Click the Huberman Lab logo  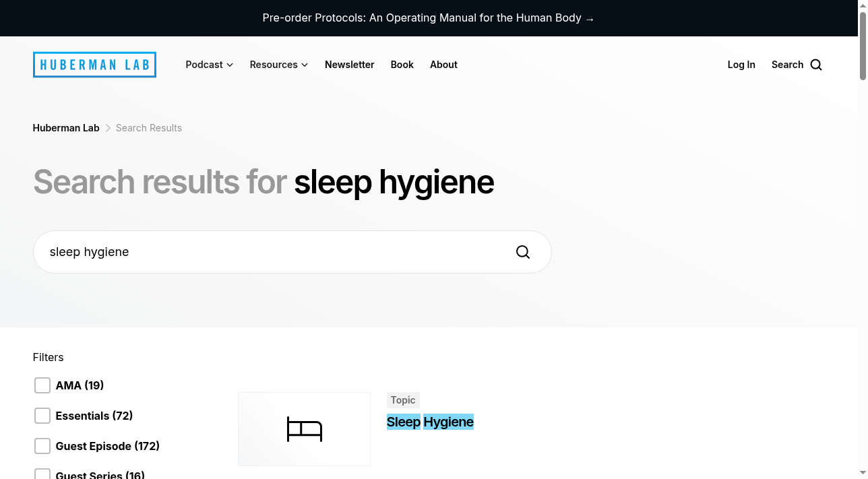[x=94, y=65]
